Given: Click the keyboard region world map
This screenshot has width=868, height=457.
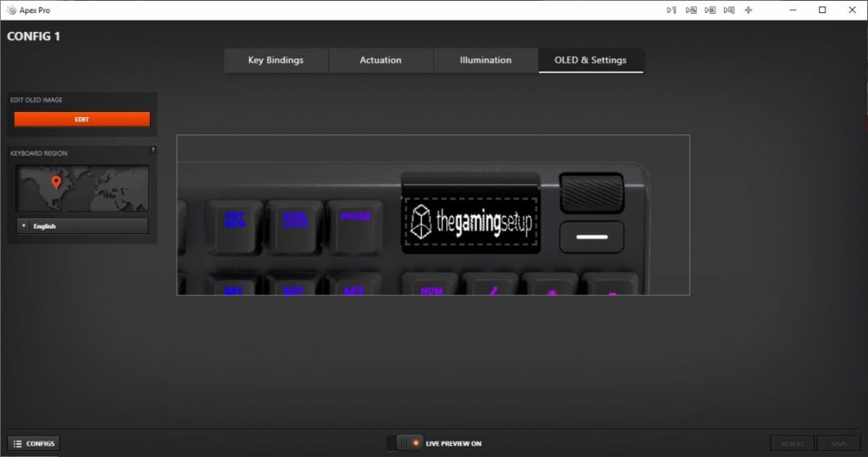Looking at the screenshot, I should click(82, 188).
